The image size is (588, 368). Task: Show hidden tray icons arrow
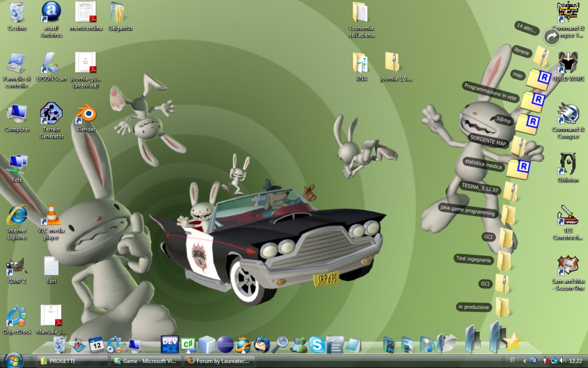[525, 361]
